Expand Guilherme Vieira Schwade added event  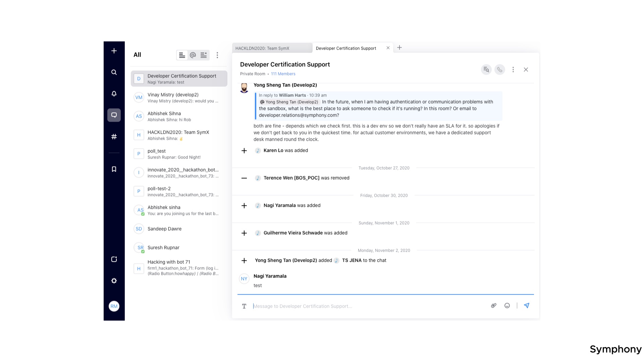[x=244, y=233]
